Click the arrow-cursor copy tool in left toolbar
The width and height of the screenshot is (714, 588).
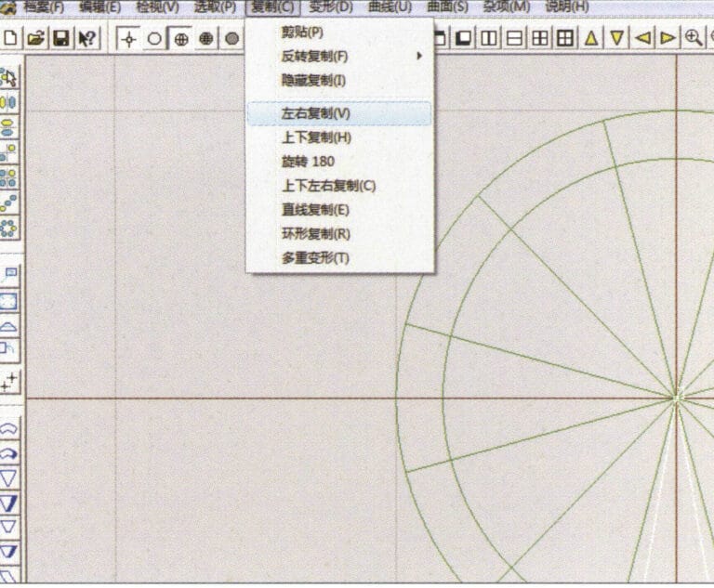[9, 78]
